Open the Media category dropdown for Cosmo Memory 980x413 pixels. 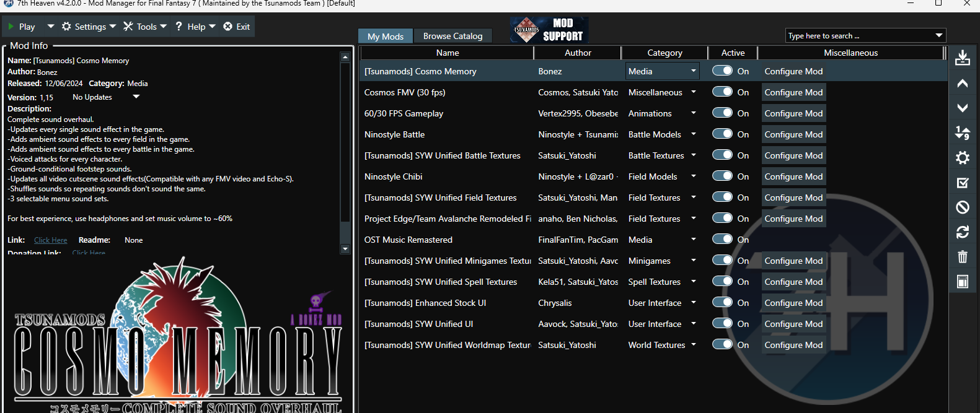[662, 71]
